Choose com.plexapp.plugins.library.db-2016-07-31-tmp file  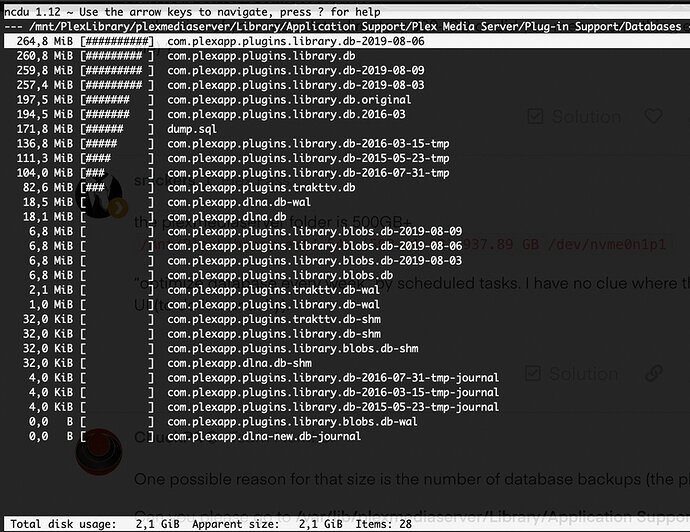click(x=308, y=173)
